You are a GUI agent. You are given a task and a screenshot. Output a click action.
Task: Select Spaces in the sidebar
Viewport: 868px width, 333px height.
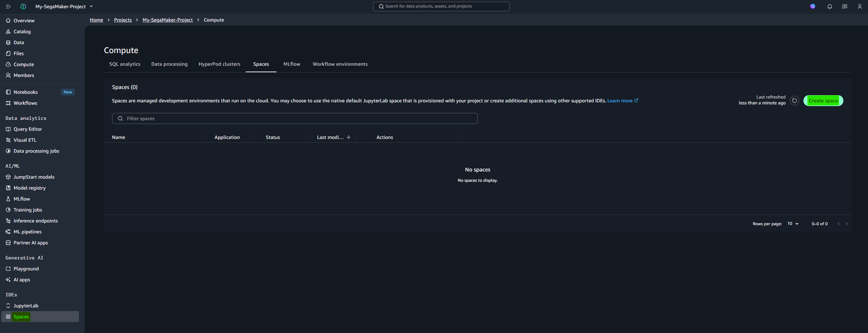pos(40,317)
